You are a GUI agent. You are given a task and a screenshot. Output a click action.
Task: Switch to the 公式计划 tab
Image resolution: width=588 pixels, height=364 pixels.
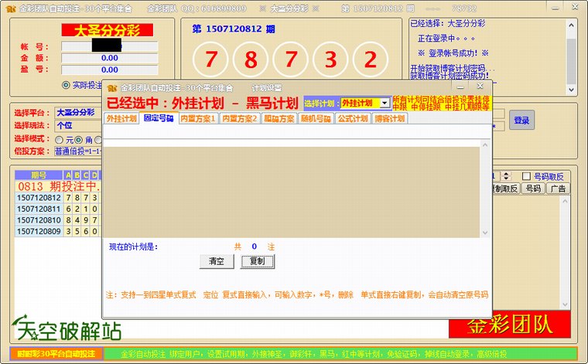tap(354, 119)
